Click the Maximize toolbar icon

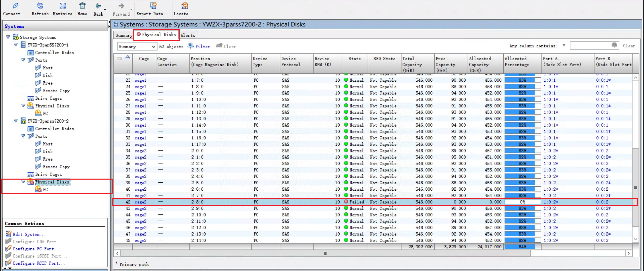62,6
